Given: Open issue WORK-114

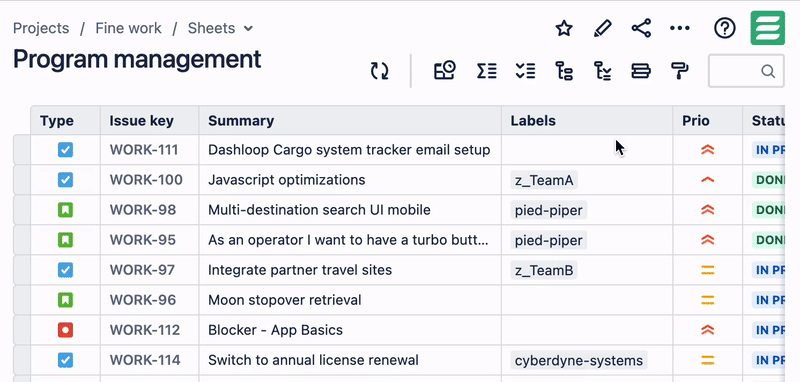Looking at the screenshot, I should point(145,360).
